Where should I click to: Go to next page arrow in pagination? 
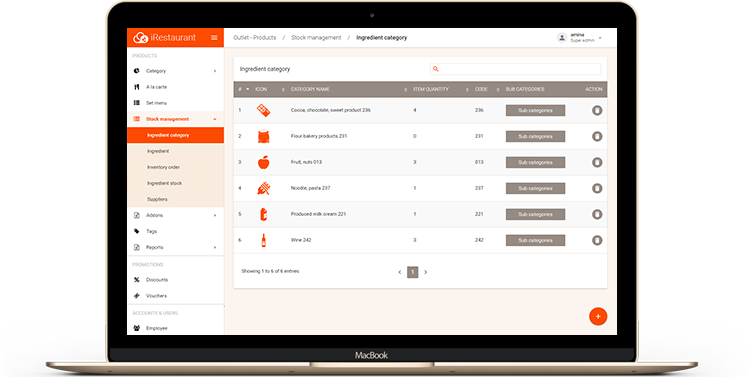(426, 272)
